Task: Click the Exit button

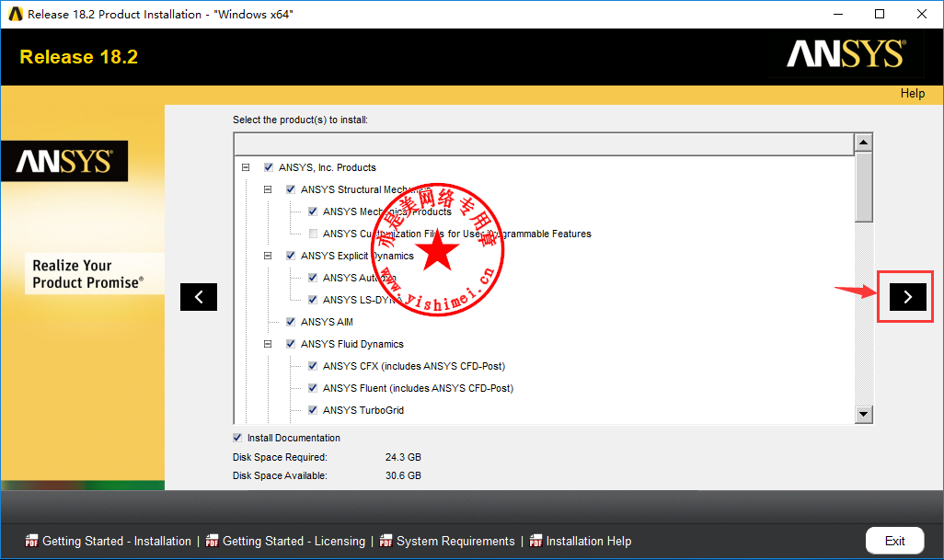Action: tap(894, 541)
